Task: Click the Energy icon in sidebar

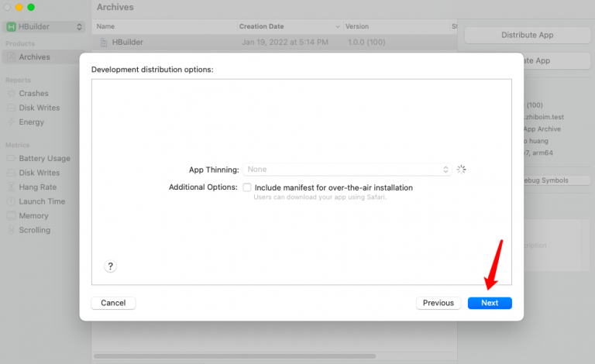Action: tap(12, 122)
